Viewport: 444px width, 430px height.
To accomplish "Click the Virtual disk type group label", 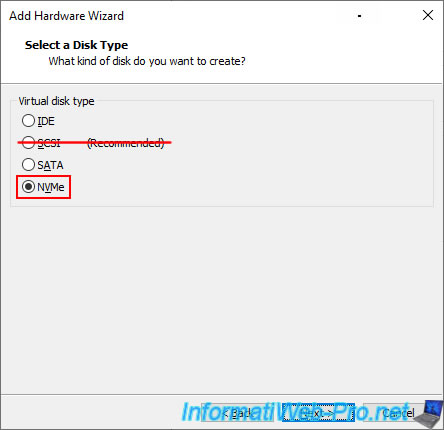I will [x=56, y=101].
